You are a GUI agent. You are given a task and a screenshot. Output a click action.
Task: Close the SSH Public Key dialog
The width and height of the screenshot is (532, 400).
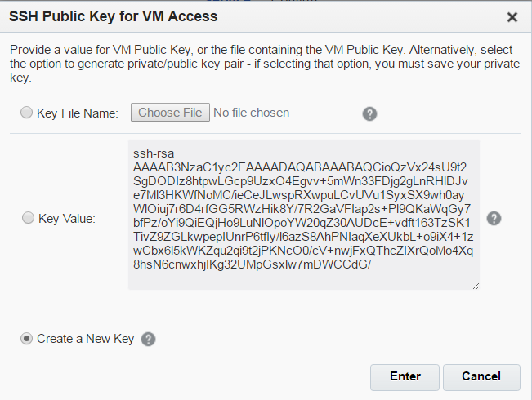tap(512, 16)
